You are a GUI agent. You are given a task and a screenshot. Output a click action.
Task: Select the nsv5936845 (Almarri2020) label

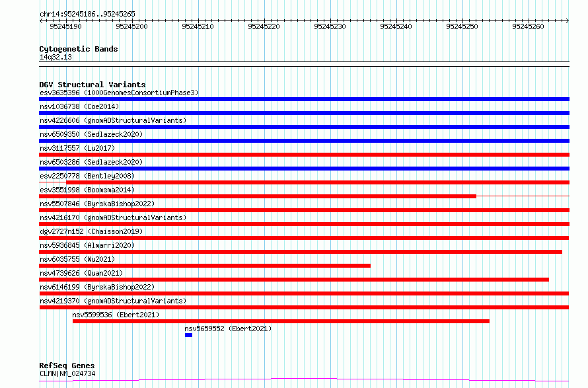87,245
